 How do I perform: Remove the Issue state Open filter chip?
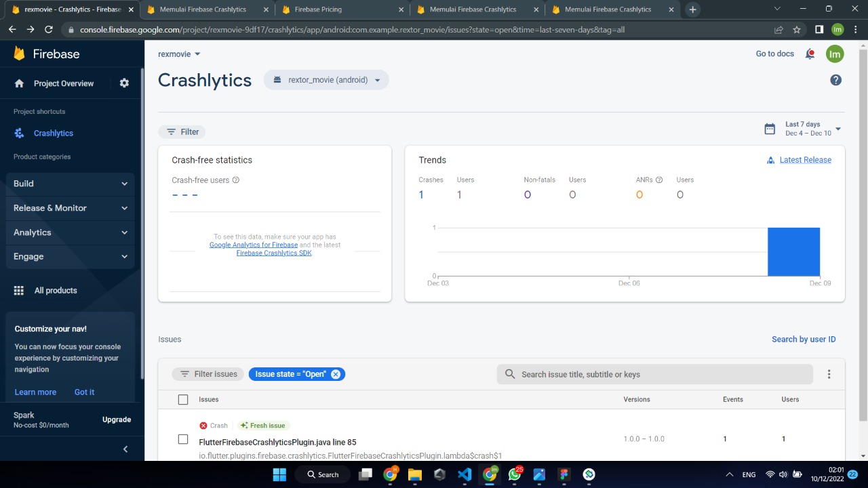(336, 374)
